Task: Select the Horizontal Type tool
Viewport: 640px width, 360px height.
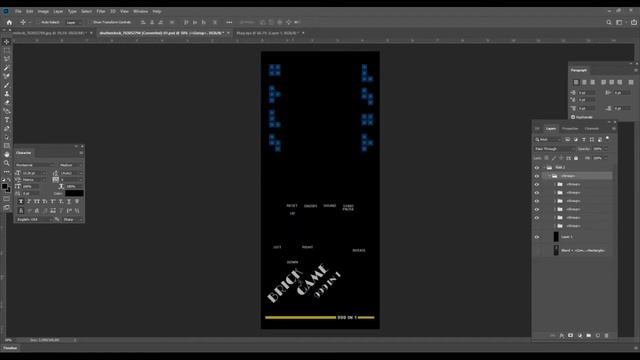Action: click(x=7, y=120)
